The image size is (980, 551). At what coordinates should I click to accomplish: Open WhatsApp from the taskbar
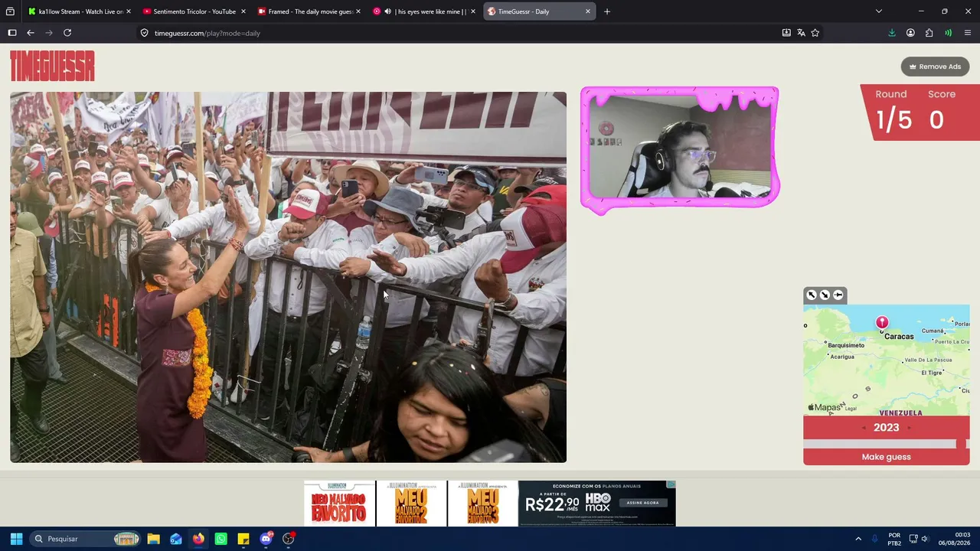(x=220, y=539)
